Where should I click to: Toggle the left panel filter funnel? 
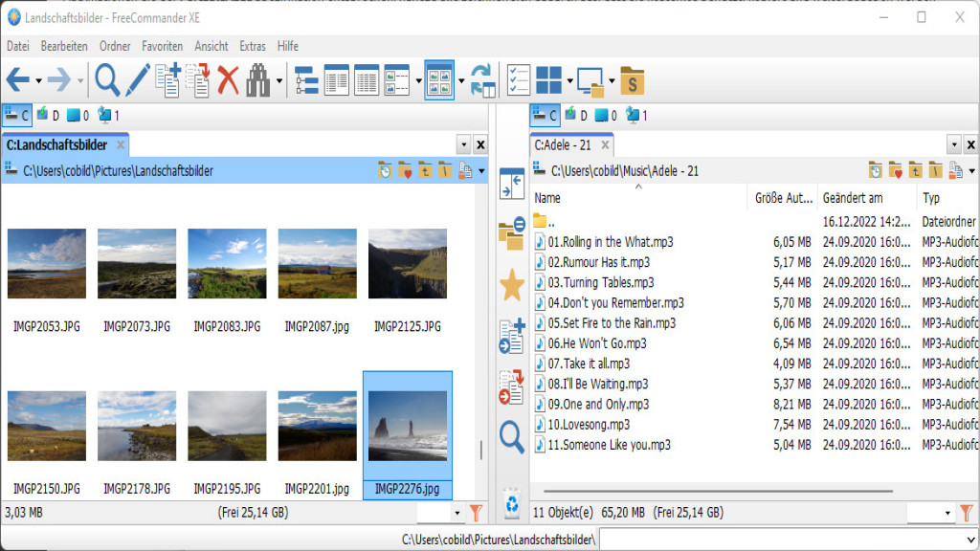(476, 514)
